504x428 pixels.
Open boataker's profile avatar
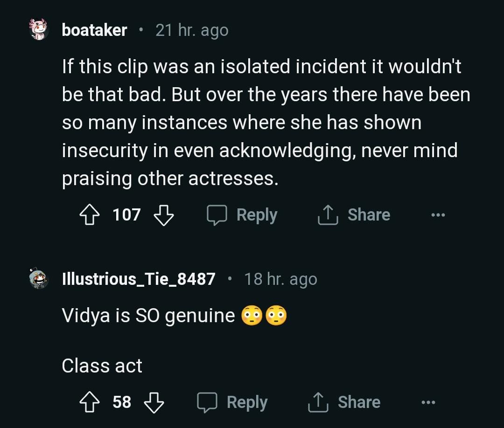tap(39, 30)
